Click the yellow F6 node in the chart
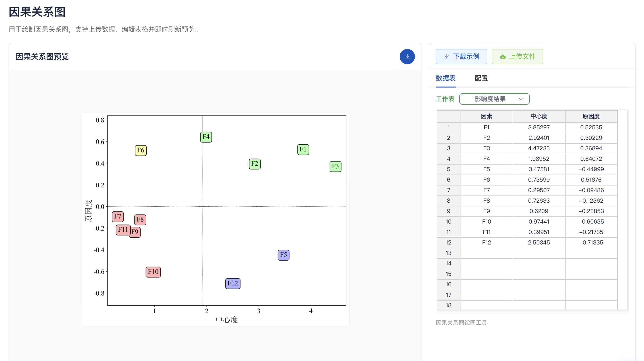This screenshot has width=644, height=361. 140,151
